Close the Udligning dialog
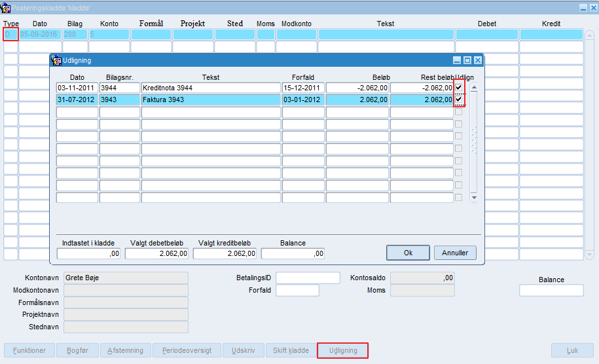 477,60
